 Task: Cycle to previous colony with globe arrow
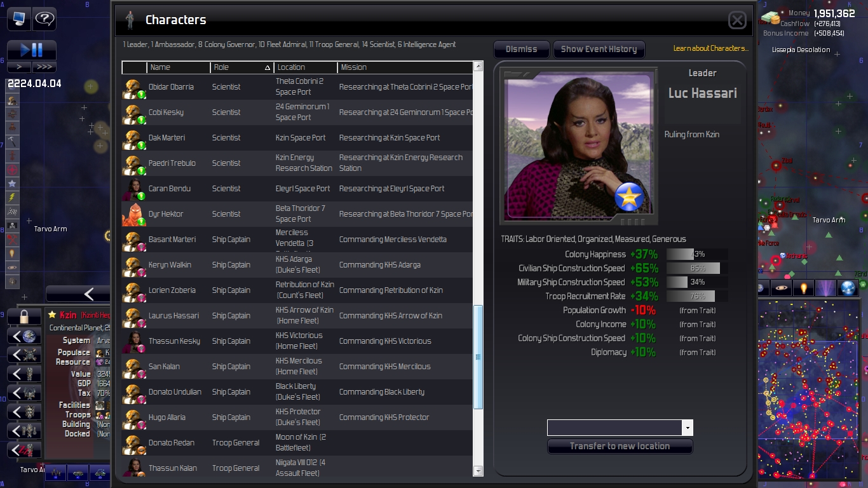24,336
